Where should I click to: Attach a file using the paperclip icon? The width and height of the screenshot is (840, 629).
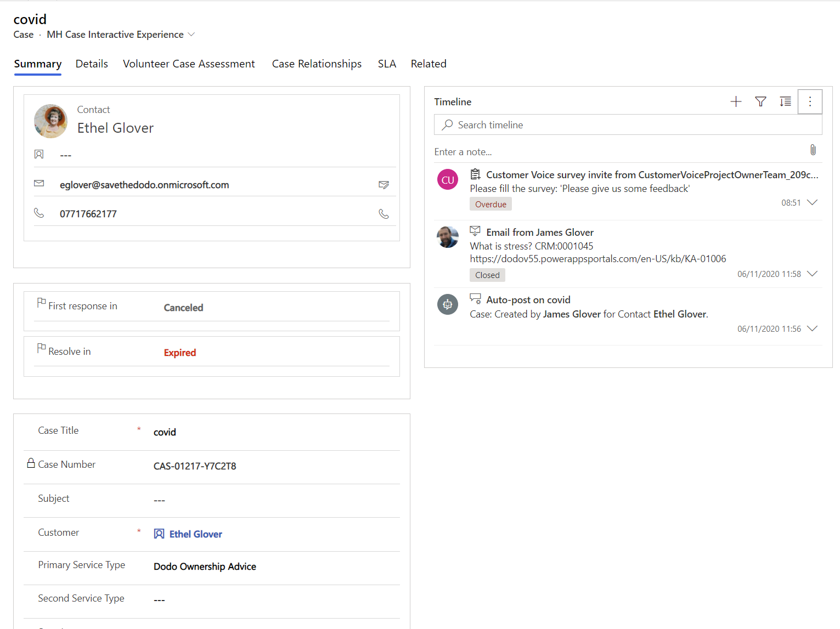coord(813,150)
